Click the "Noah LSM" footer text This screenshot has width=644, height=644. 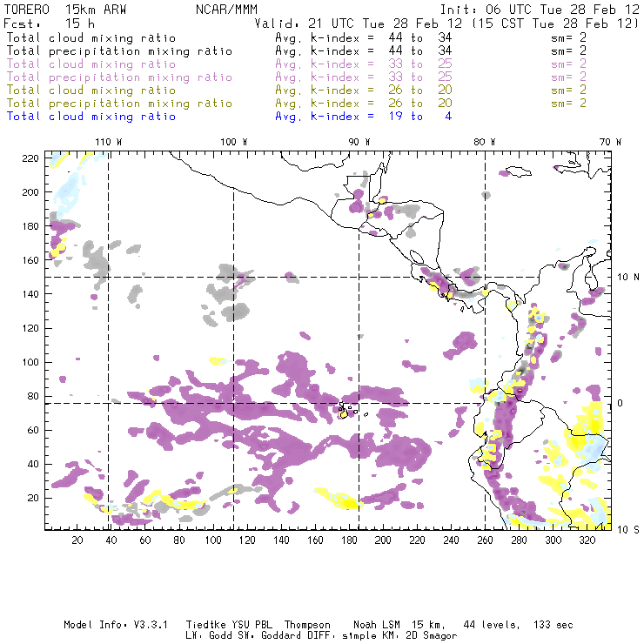click(377, 625)
